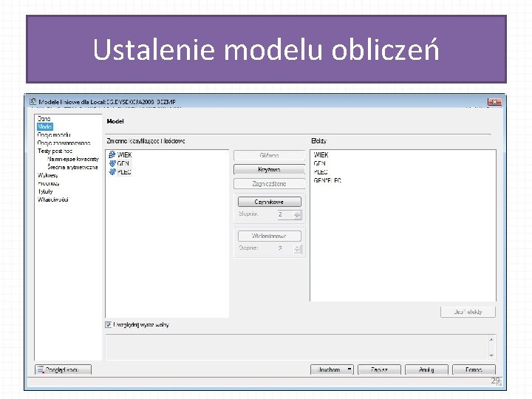Select PLEC in the Efekty list
The image size is (532, 399).
click(321, 171)
